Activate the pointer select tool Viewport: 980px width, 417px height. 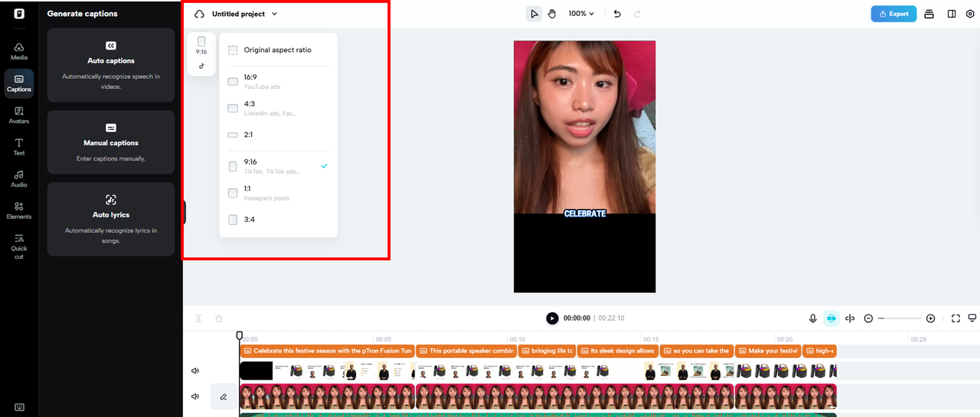(534, 14)
